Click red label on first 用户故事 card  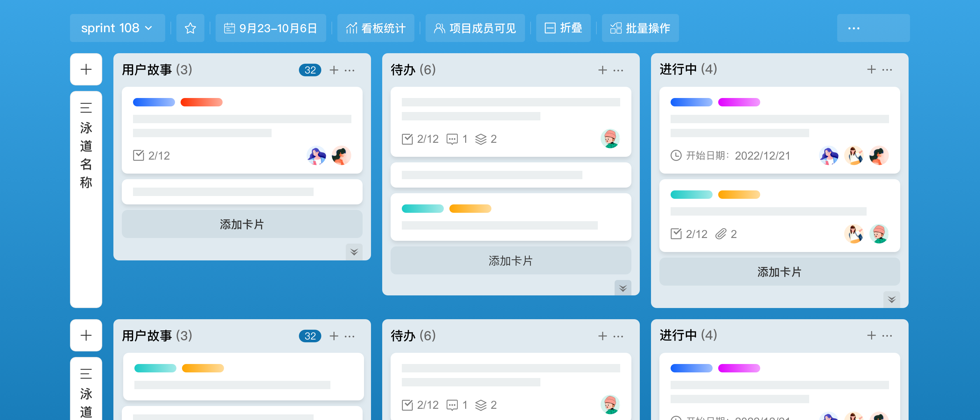point(201,102)
